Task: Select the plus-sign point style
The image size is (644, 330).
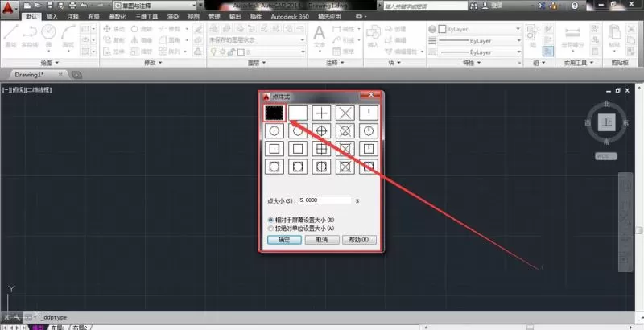Action: [x=321, y=113]
